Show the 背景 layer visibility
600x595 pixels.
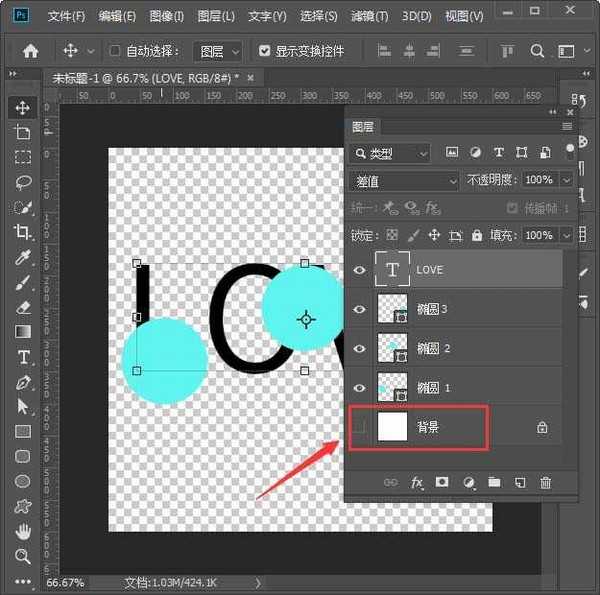(360, 427)
